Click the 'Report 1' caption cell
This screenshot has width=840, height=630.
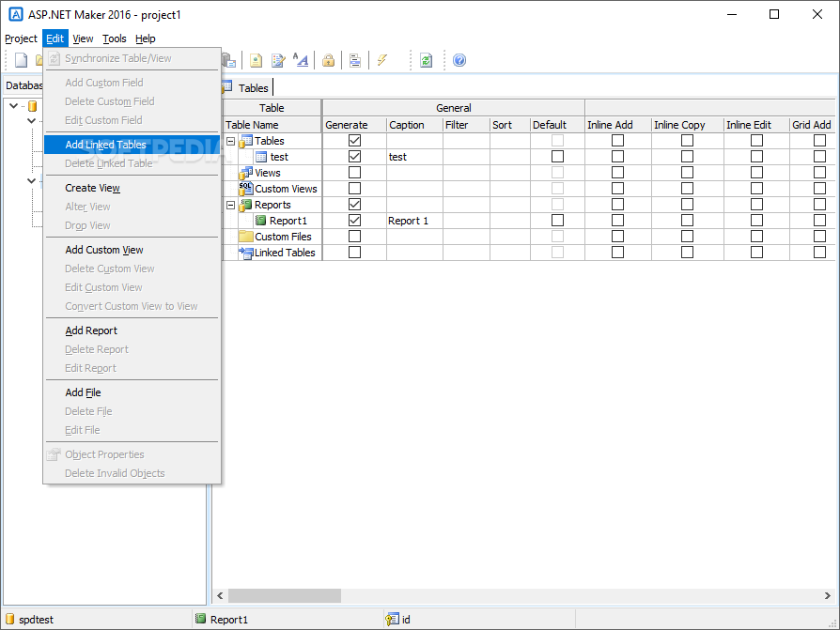(x=414, y=221)
